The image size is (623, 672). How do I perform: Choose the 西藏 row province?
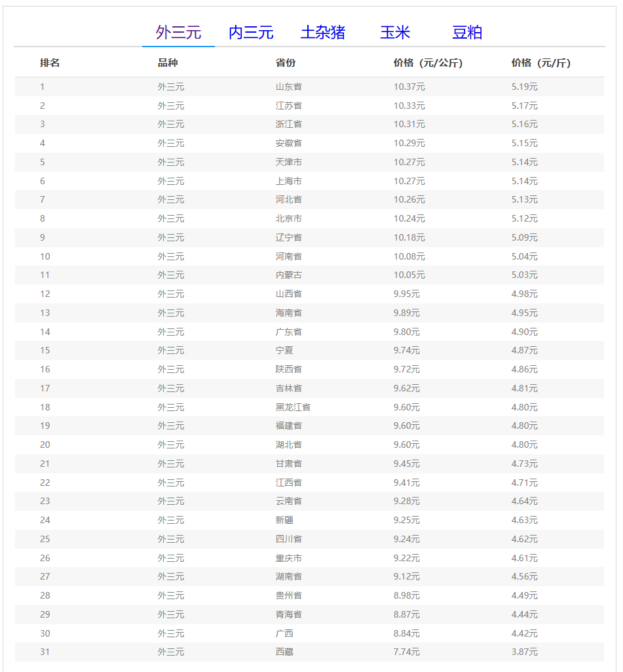pos(284,652)
